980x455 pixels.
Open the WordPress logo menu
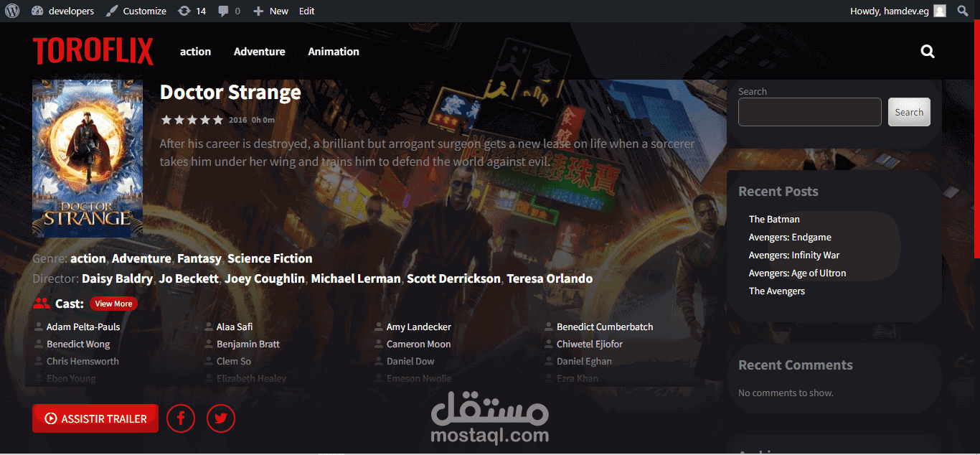(x=12, y=11)
